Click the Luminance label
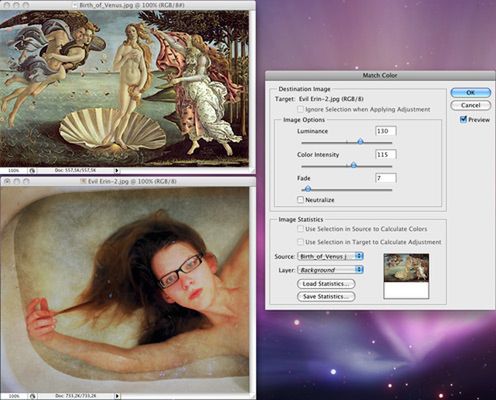The image size is (496, 400). [312, 131]
